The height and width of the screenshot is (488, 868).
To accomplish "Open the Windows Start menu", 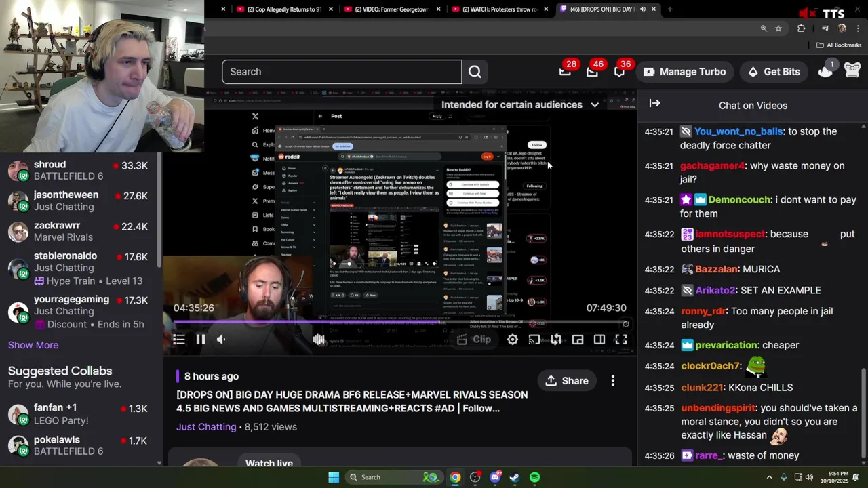I will [x=334, y=477].
